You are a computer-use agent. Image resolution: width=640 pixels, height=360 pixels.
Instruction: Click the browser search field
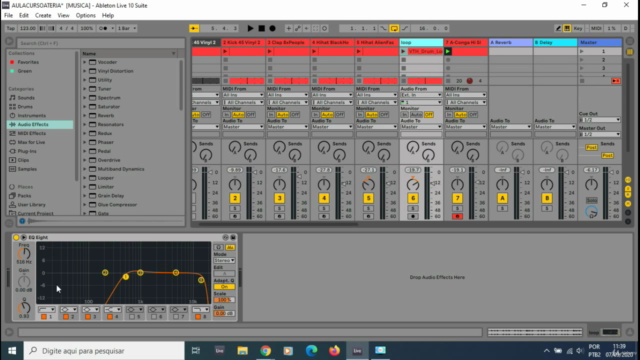click(x=101, y=43)
